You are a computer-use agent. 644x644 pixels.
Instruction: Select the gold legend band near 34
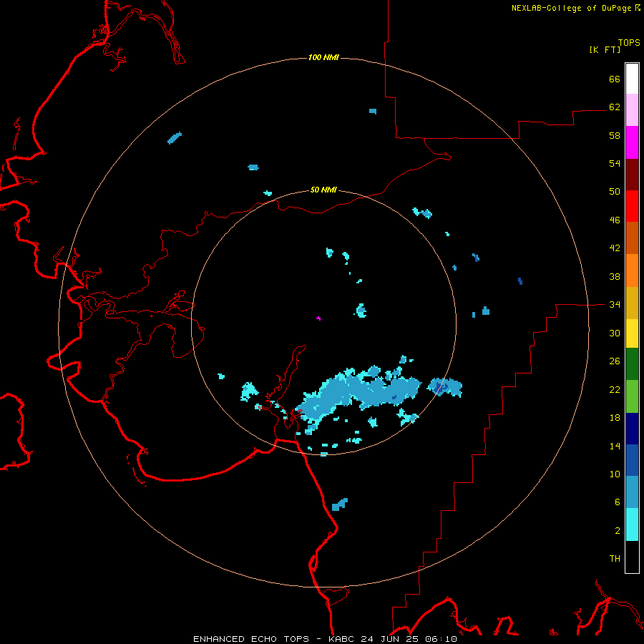tap(632, 303)
